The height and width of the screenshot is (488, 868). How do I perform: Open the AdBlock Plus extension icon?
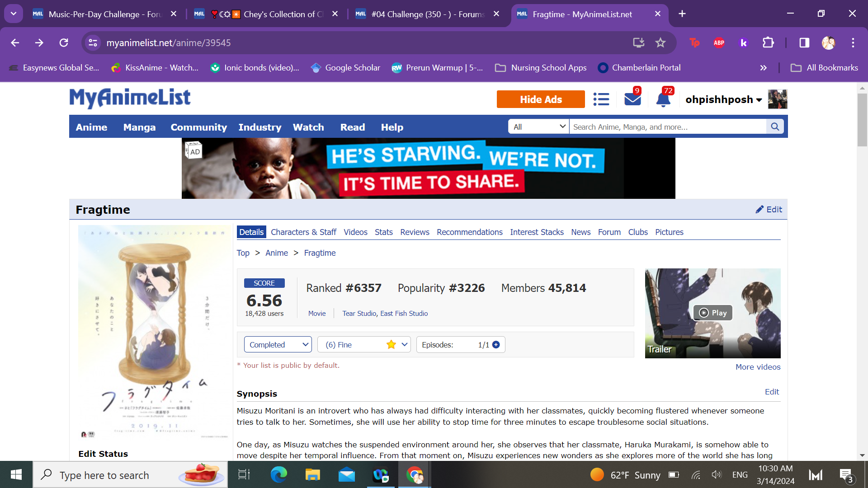719,42
